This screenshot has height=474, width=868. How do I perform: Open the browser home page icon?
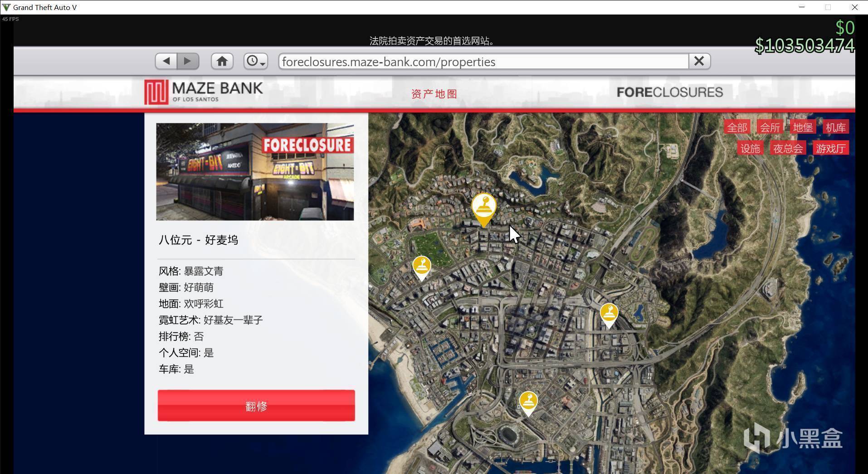tap(222, 61)
